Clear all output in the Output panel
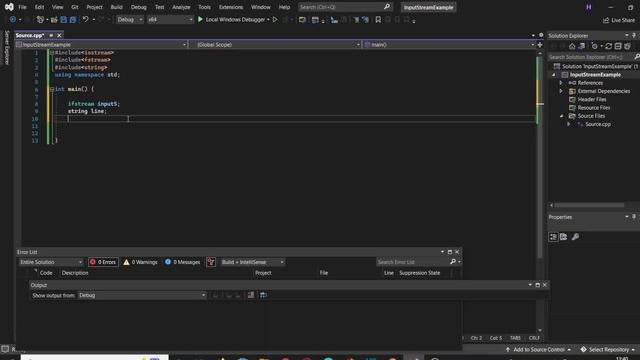 point(251,295)
